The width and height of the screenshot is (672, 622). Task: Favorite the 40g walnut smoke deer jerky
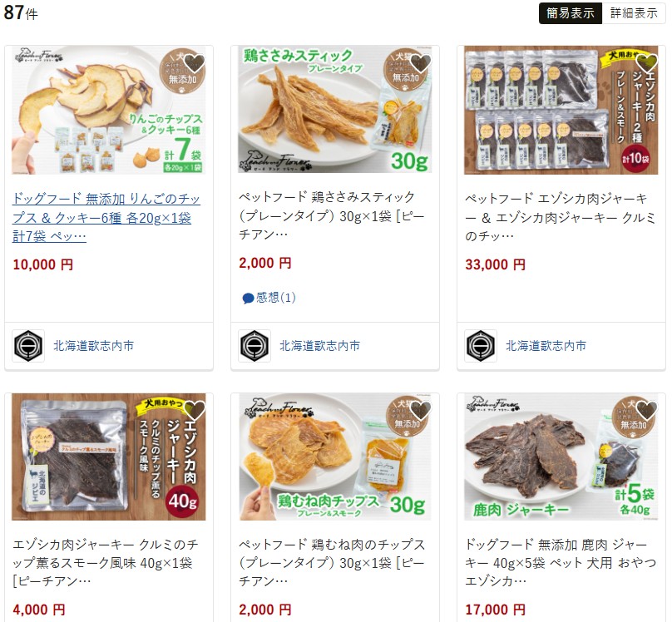(195, 411)
